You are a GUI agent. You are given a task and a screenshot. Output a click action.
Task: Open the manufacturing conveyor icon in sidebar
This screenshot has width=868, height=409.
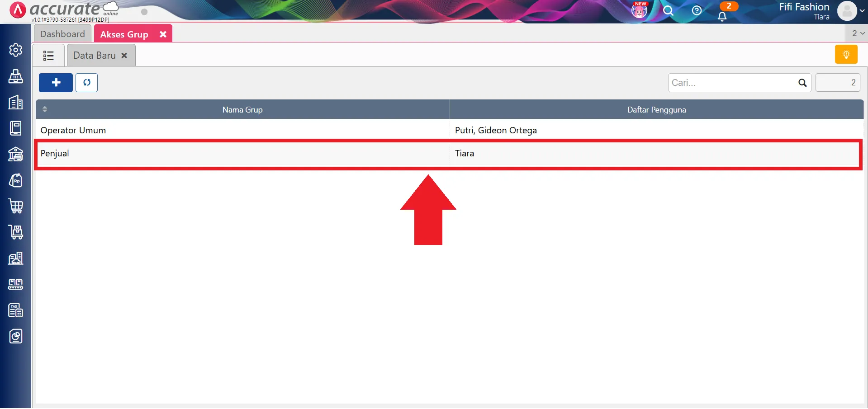coord(16,284)
